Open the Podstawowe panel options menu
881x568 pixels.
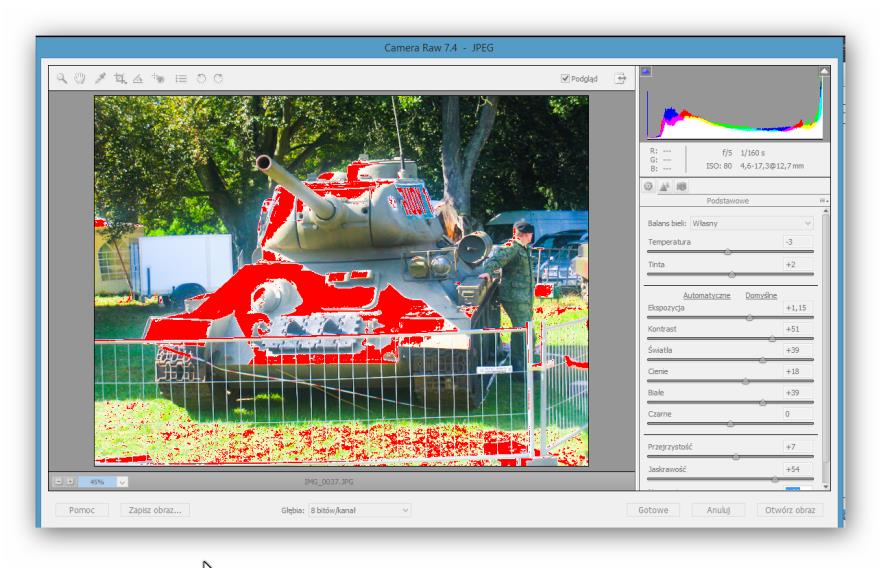coord(823,201)
